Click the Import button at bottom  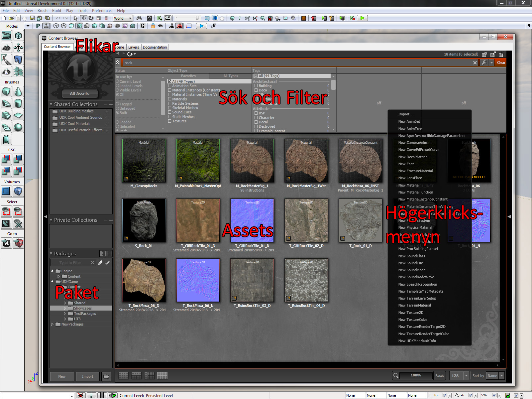point(87,376)
